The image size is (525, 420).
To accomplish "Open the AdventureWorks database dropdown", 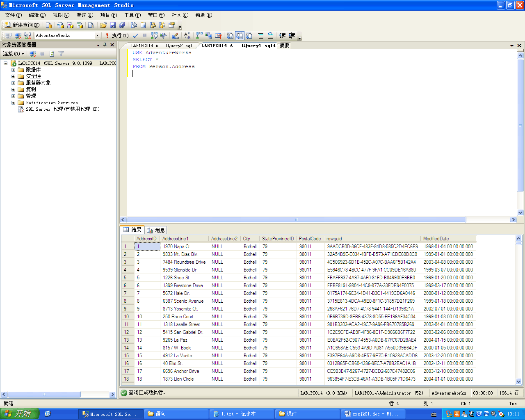I will pyautogui.click(x=97, y=36).
